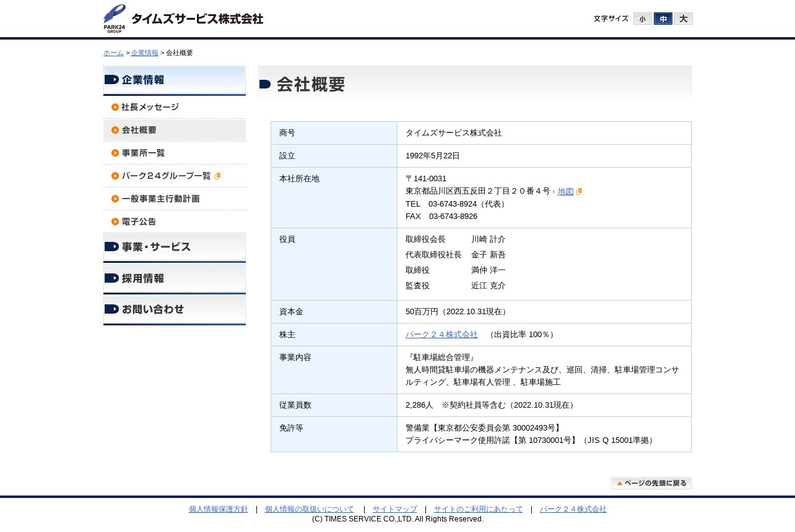Open the 企業情報 sidebar section
Image resolution: width=795 pixels, height=532 pixels.
click(x=175, y=80)
